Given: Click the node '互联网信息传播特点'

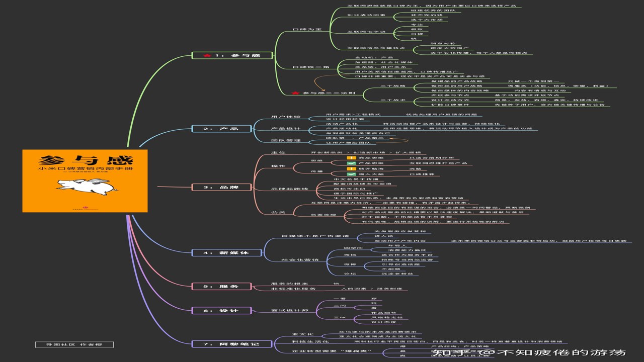Looking at the screenshot, I should coord(376,48).
